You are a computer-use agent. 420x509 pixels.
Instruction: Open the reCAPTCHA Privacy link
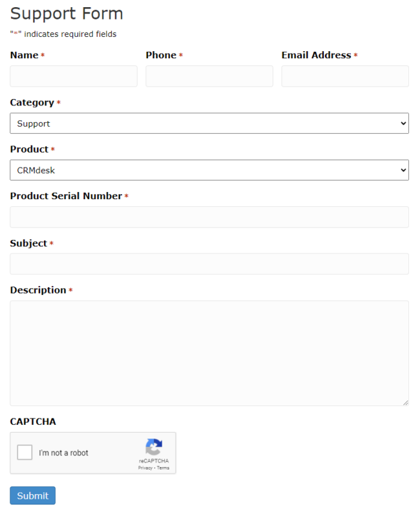click(145, 468)
